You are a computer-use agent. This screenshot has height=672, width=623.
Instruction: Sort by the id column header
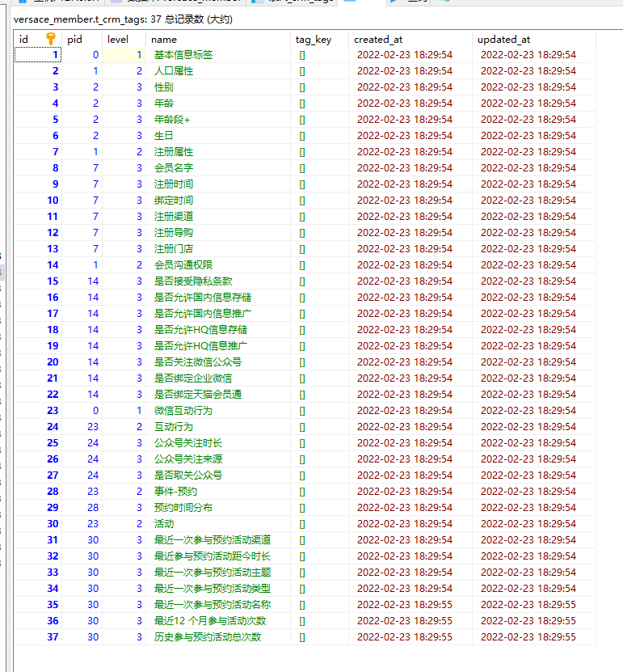tap(38, 40)
